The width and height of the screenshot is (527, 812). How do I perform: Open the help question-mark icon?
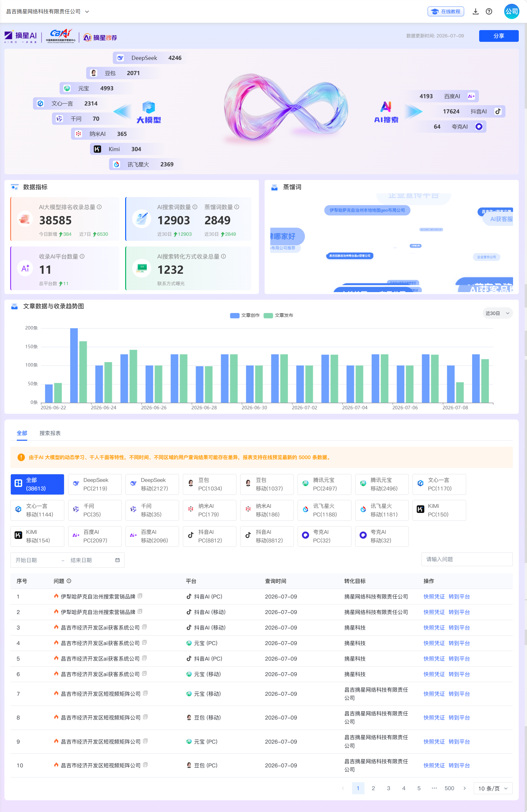tap(489, 12)
